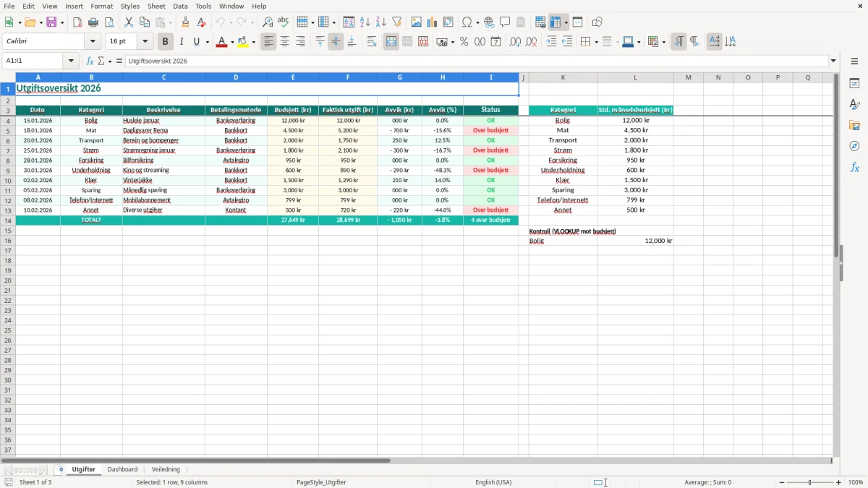Toggle Italic formatting

pyautogui.click(x=182, y=42)
